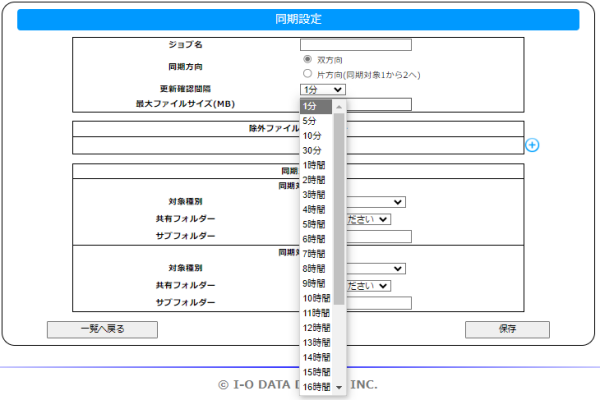Click the 最大ファイルサイズ(MB) input field

click(x=378, y=104)
